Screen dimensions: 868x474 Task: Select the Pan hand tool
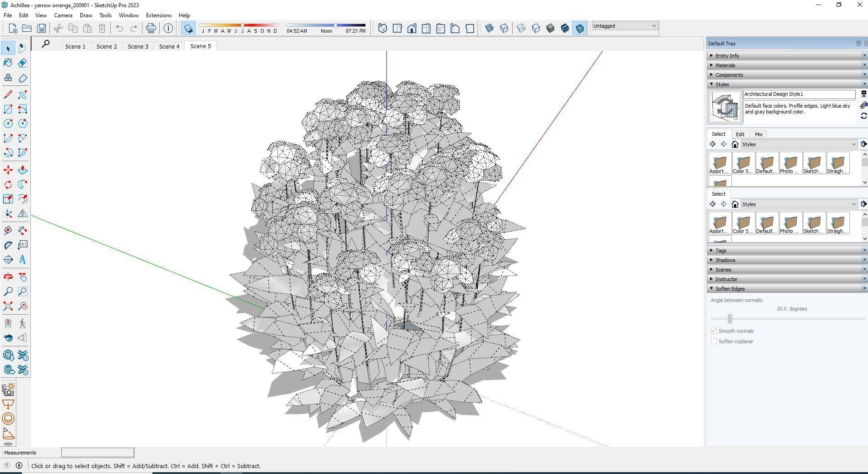23,277
